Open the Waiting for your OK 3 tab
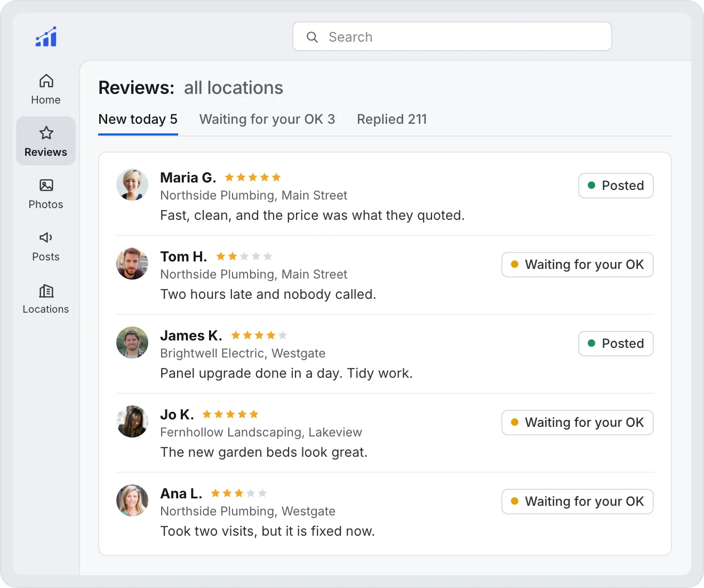 pos(267,120)
